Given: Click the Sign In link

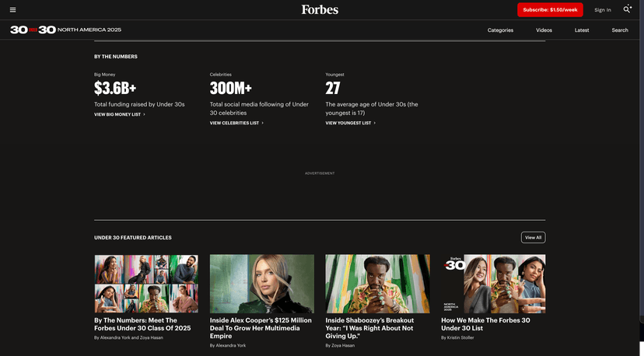Looking at the screenshot, I should 602,10.
